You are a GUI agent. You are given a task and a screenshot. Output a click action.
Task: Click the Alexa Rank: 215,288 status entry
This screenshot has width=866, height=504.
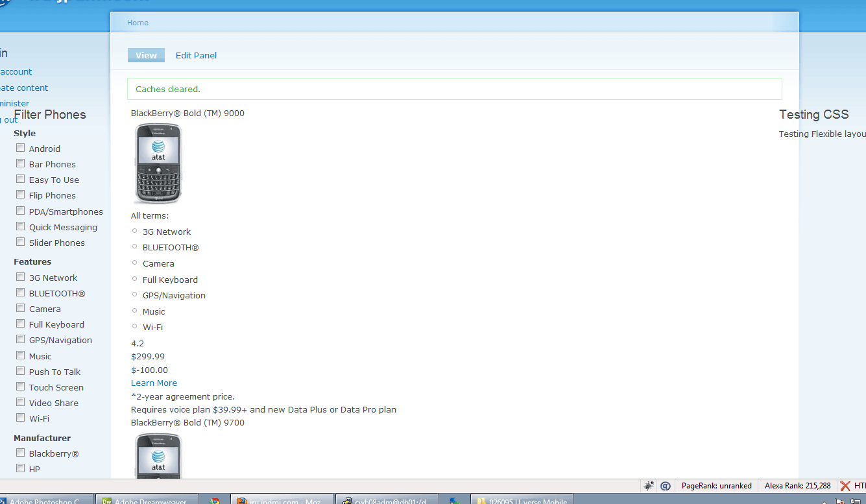click(x=797, y=486)
